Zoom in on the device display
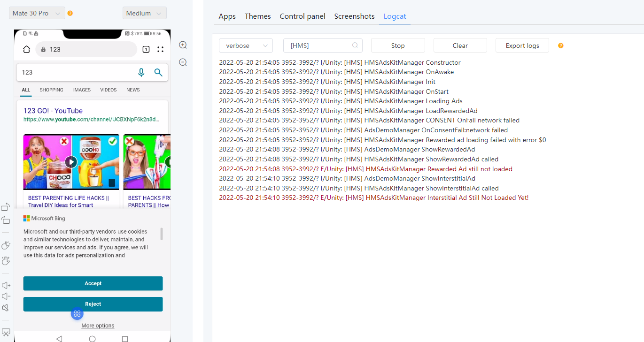 coord(183,45)
